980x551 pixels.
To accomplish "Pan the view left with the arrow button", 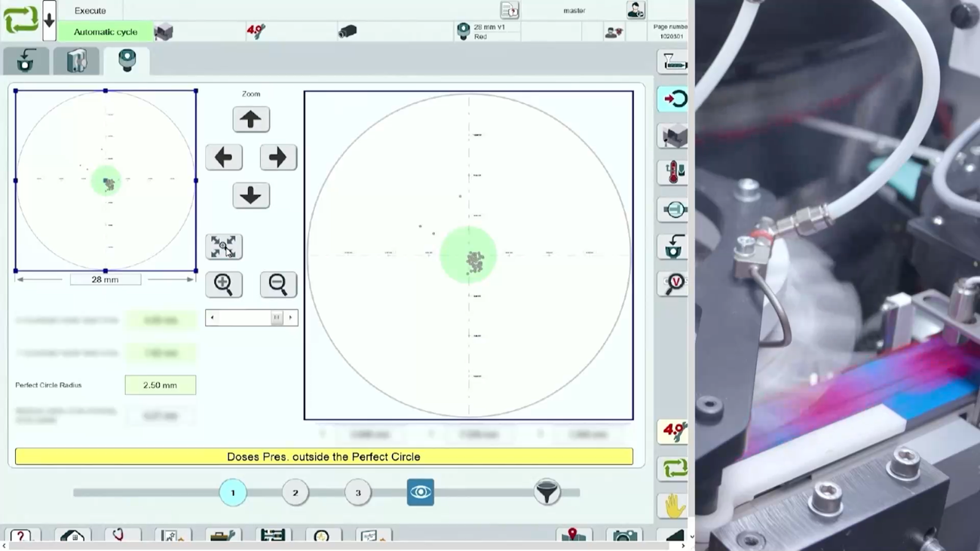I will click(x=224, y=158).
